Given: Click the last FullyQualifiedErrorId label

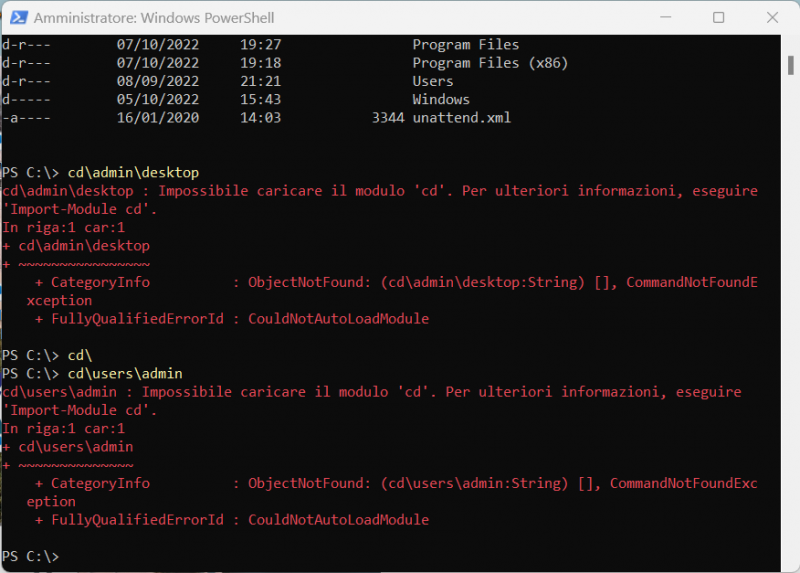Looking at the screenshot, I should (x=137, y=519).
